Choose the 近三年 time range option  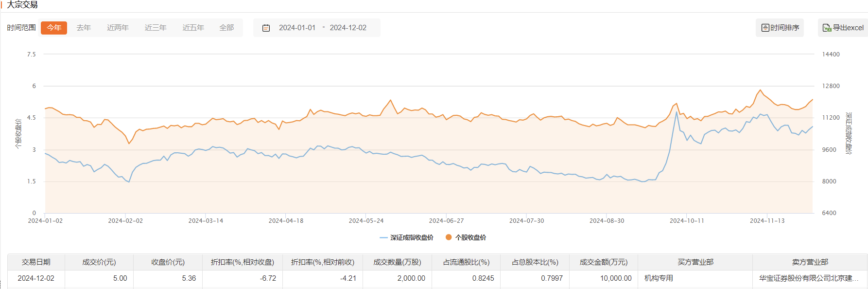click(156, 28)
